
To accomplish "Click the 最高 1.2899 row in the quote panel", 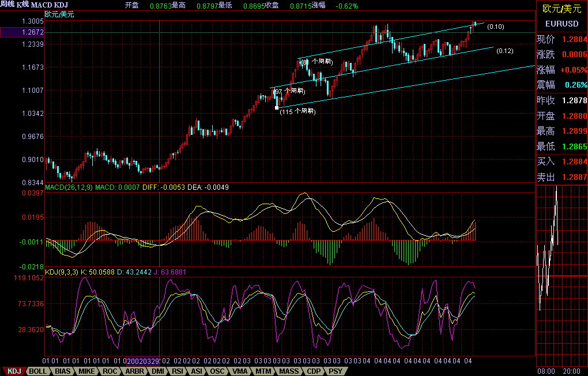I will pos(561,131).
